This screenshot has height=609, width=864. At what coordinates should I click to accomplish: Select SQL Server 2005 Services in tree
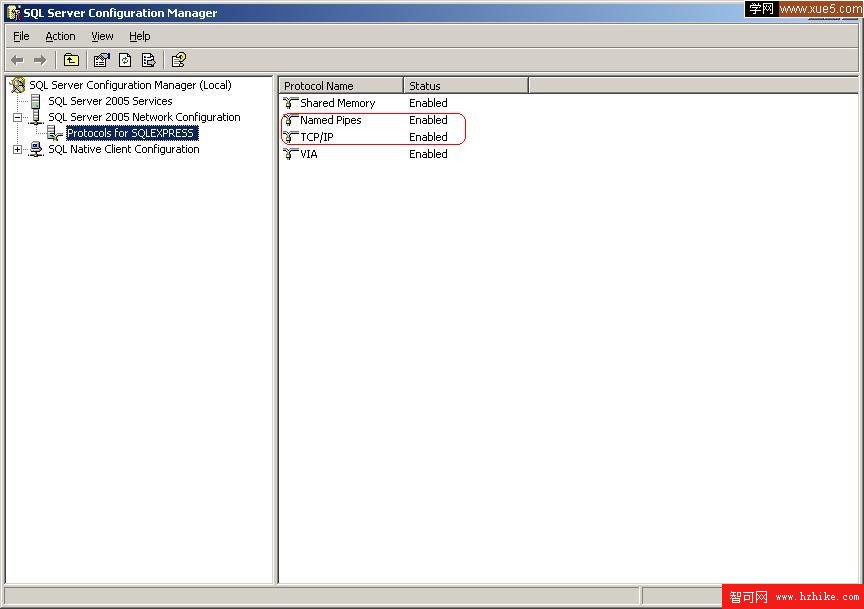click(110, 101)
